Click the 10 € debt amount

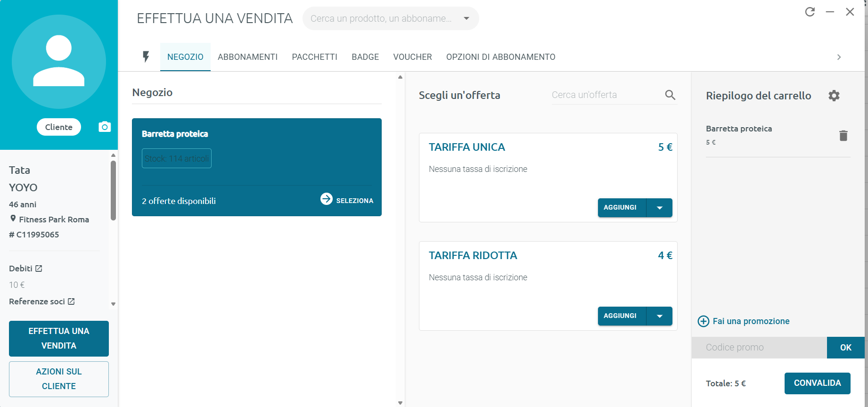tap(17, 285)
